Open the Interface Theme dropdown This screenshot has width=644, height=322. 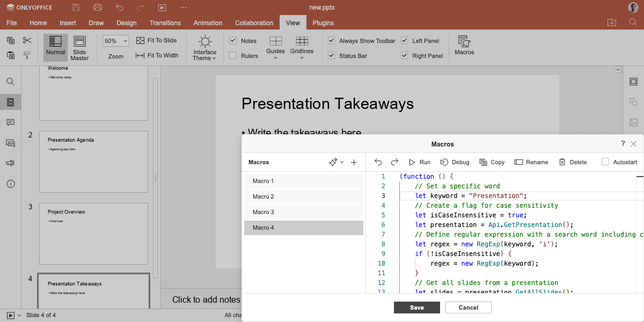tap(204, 48)
